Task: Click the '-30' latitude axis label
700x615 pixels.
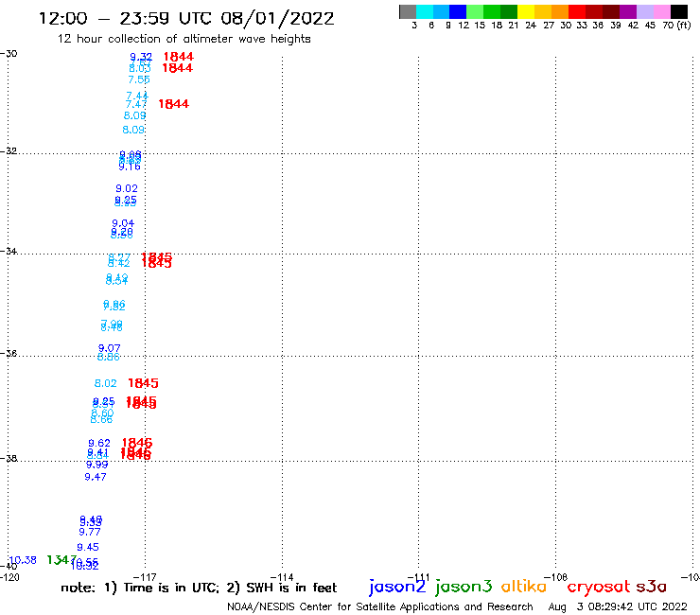Action: pyautogui.click(x=9, y=54)
